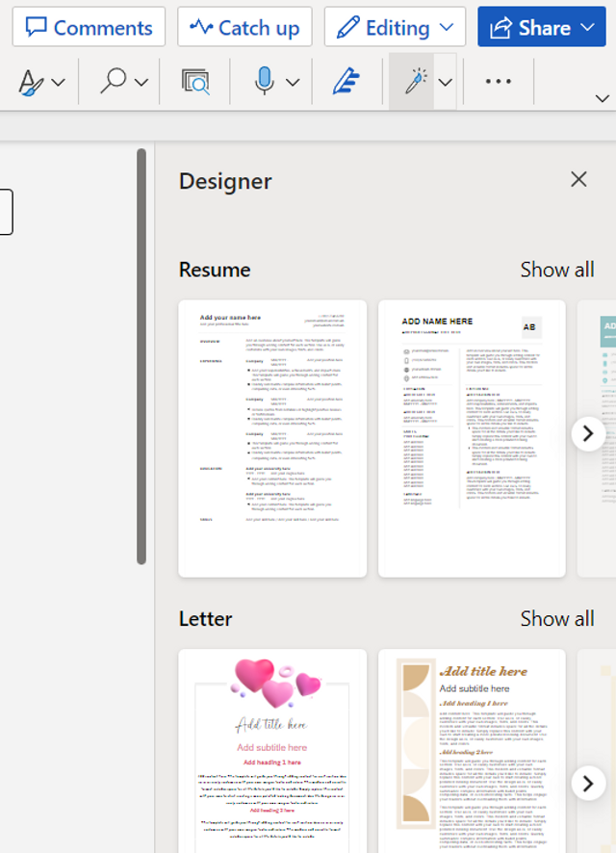Close the Designer pane
This screenshot has height=853, width=616.
pos(578,179)
